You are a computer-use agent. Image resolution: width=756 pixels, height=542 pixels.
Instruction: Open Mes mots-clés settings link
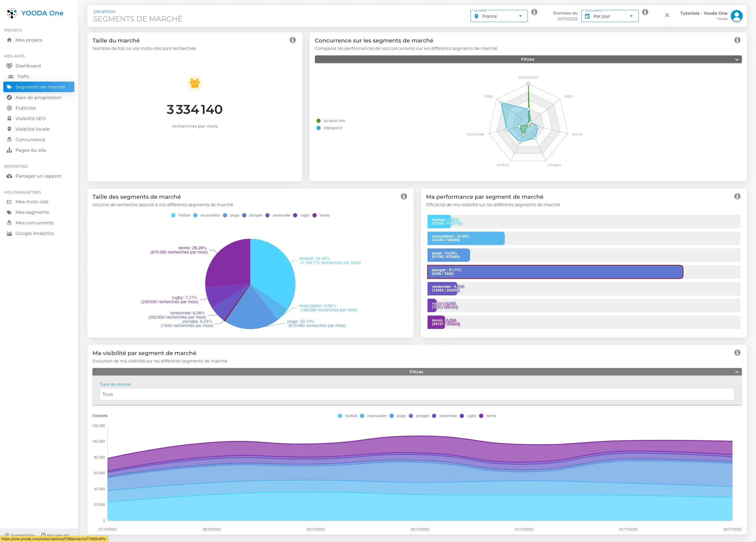click(32, 202)
